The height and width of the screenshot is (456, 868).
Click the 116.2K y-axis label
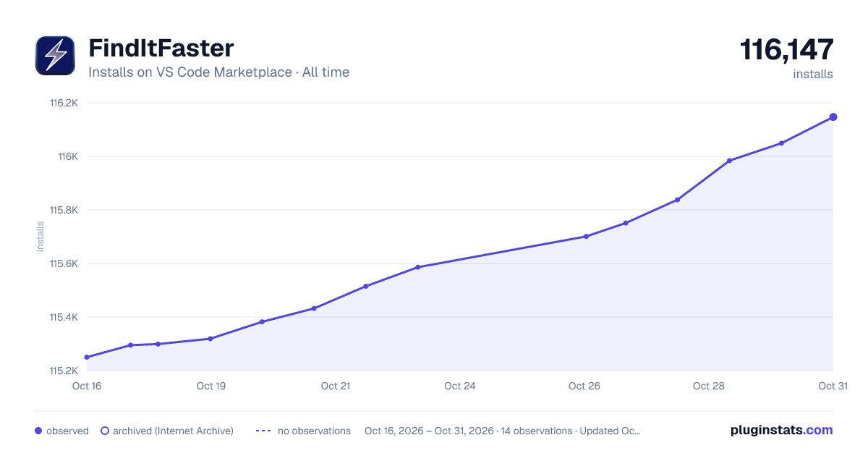coord(64,103)
